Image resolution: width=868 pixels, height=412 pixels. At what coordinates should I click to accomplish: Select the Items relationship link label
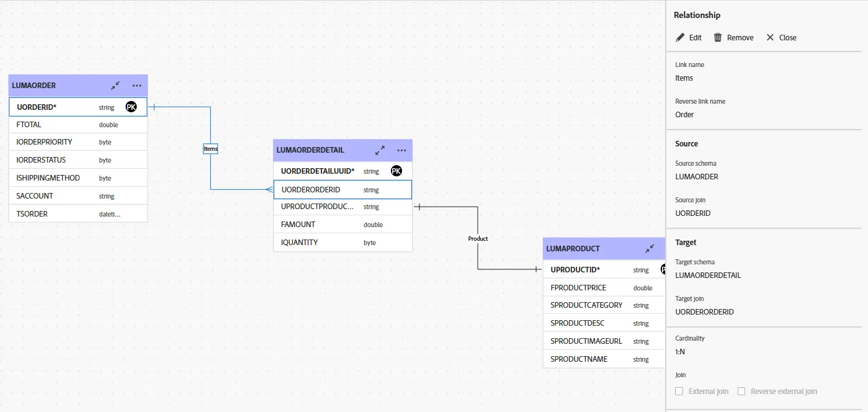(211, 149)
